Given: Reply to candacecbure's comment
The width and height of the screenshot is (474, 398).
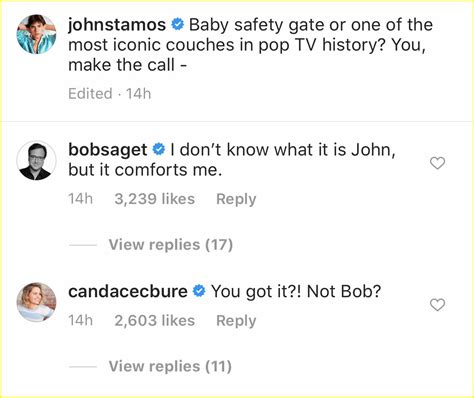Looking at the screenshot, I should pos(236,321).
